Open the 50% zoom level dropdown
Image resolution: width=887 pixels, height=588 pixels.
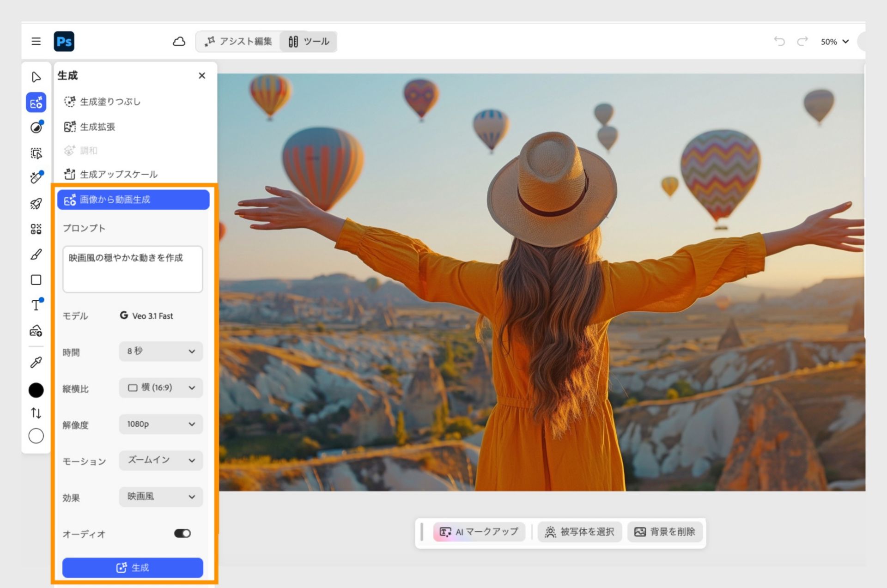835,42
